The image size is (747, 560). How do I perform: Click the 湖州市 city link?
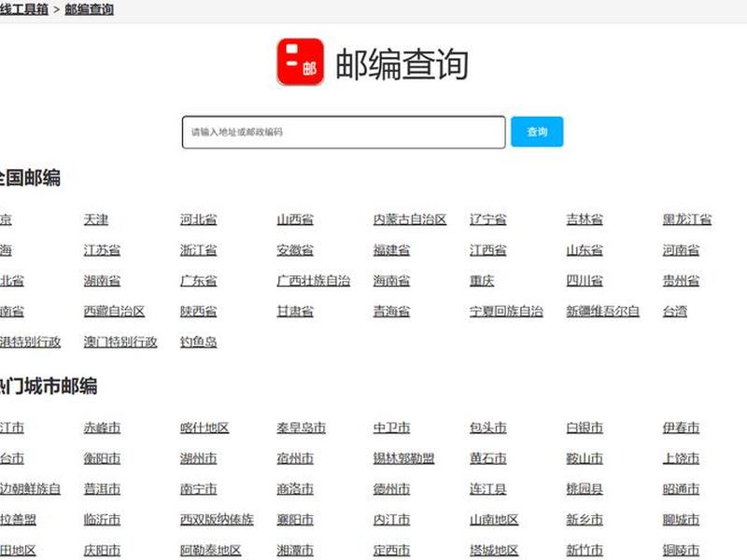click(198, 458)
